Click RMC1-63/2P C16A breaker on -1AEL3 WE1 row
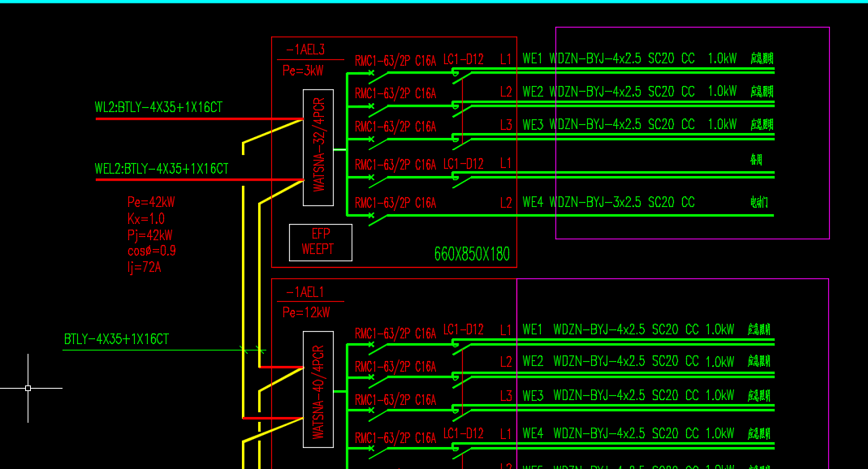 pyautogui.click(x=395, y=61)
